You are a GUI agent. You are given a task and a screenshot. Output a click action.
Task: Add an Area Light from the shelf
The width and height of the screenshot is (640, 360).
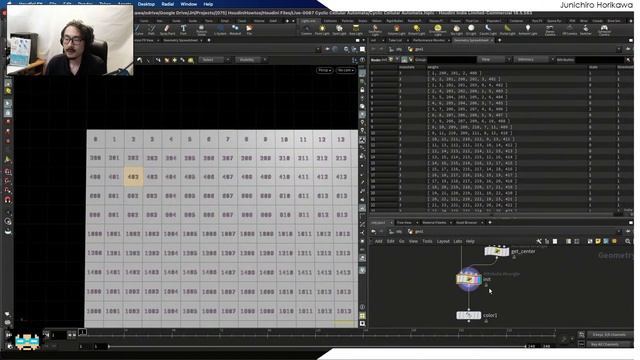point(356,29)
